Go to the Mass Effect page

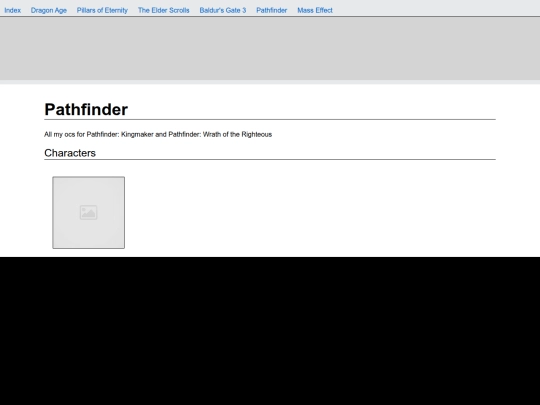(315, 10)
